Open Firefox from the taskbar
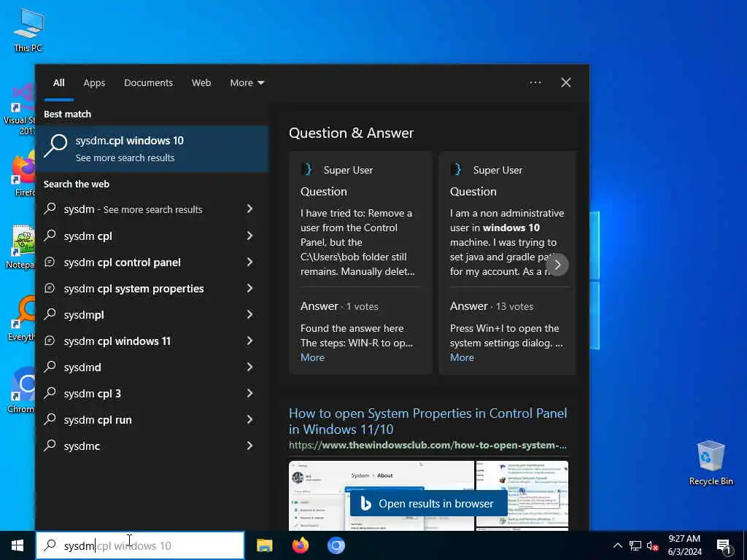Image resolution: width=747 pixels, height=560 pixels. 300,545
